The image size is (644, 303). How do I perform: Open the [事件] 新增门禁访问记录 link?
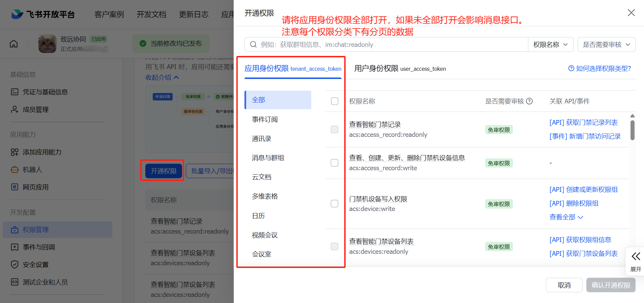pos(585,137)
